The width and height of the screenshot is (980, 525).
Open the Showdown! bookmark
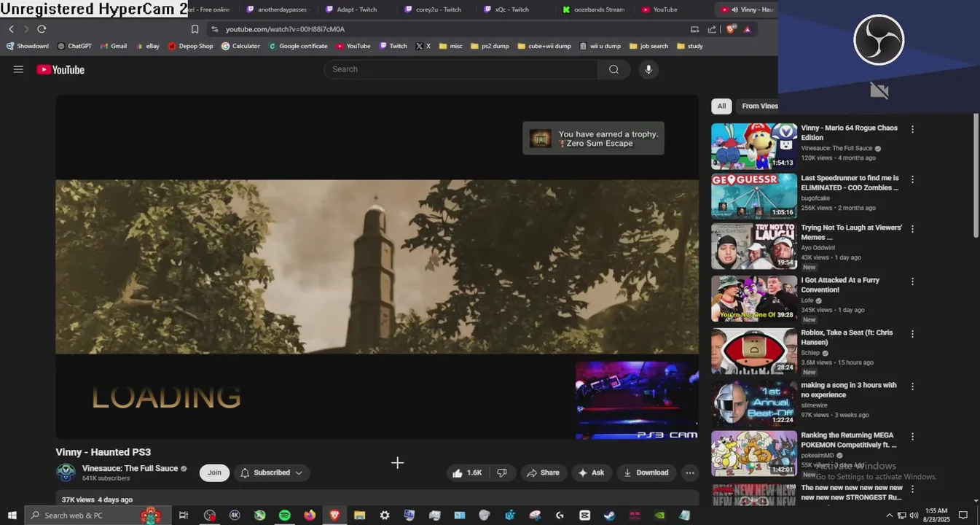coord(28,46)
